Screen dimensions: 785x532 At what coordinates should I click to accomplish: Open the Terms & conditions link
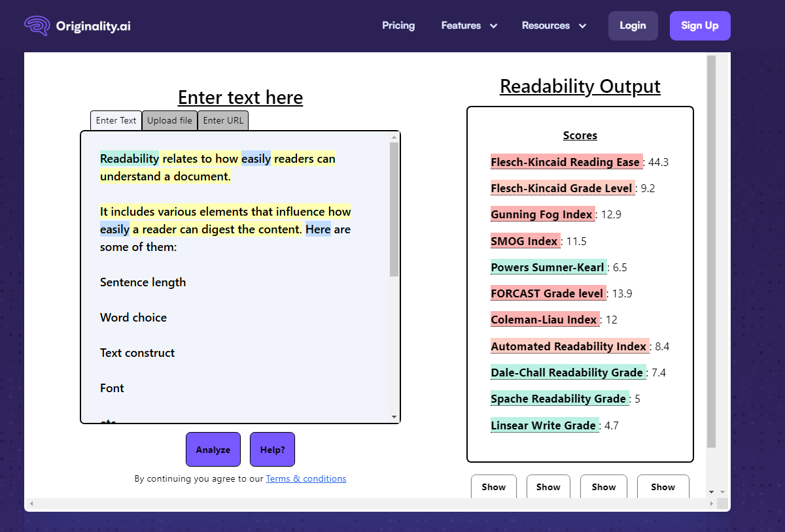[x=305, y=478]
